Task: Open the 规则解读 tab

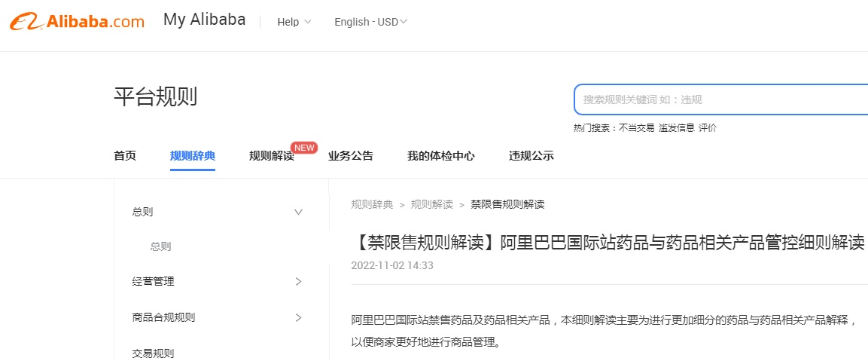Action: pos(271,156)
